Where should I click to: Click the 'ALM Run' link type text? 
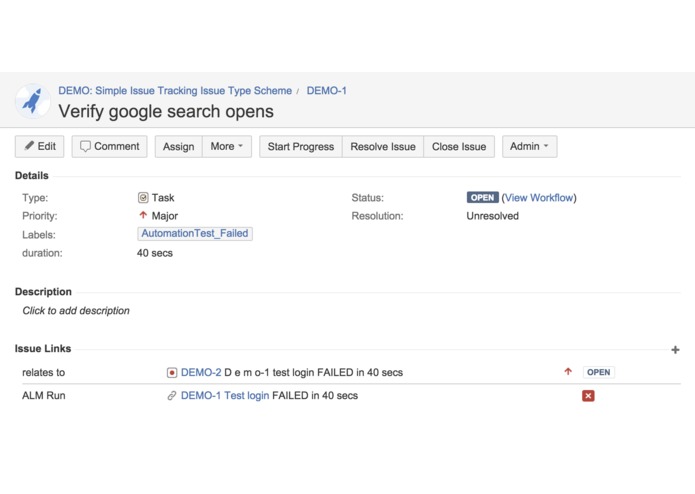click(43, 396)
